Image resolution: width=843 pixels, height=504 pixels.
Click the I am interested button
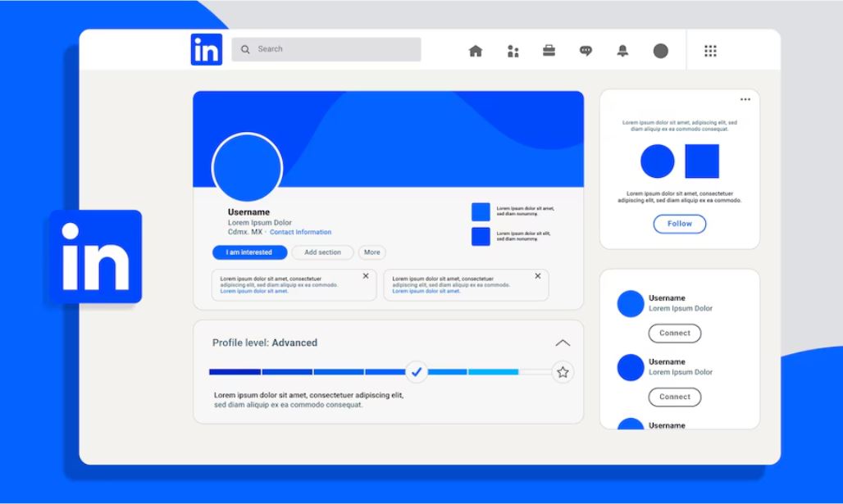click(x=249, y=252)
